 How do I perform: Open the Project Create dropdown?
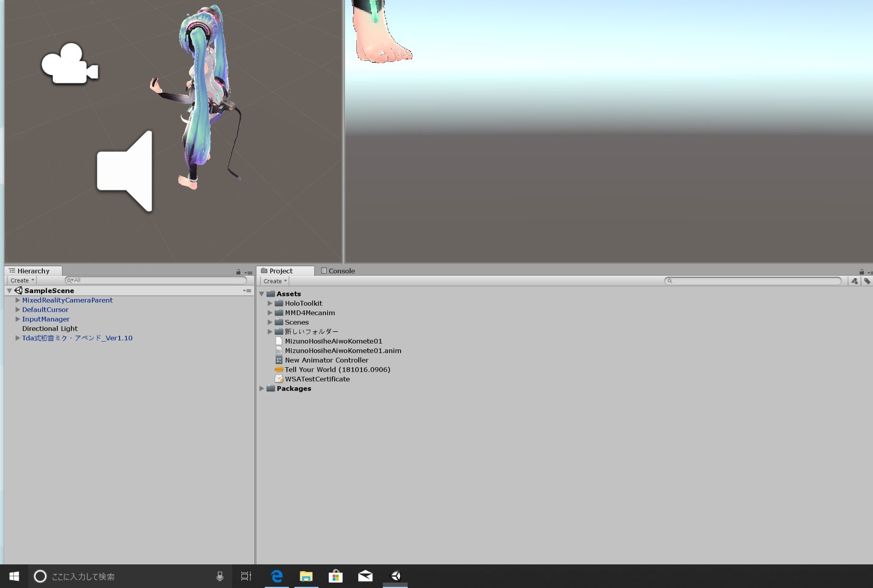click(x=275, y=281)
